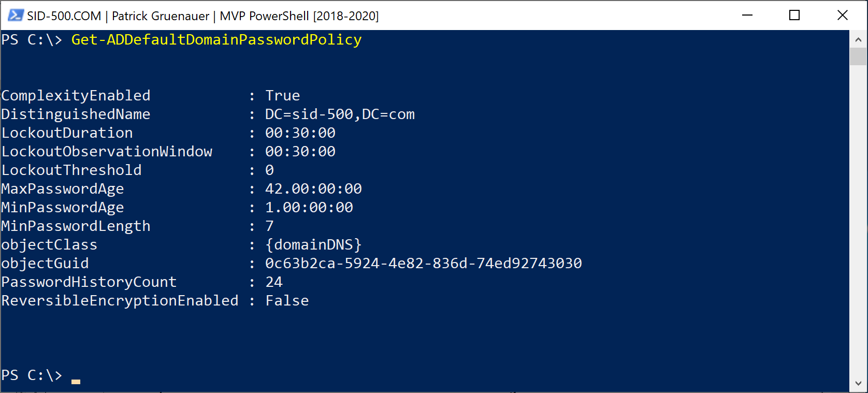Click the DC=sid-500,DC=com distinguished name value
The height and width of the screenshot is (393, 868).
pos(340,114)
